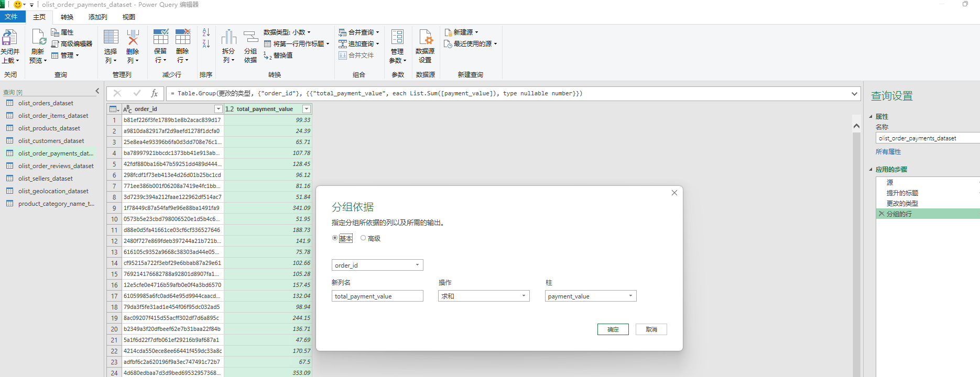Select olist_customers_dataset query
The image size is (980, 377).
coord(51,141)
